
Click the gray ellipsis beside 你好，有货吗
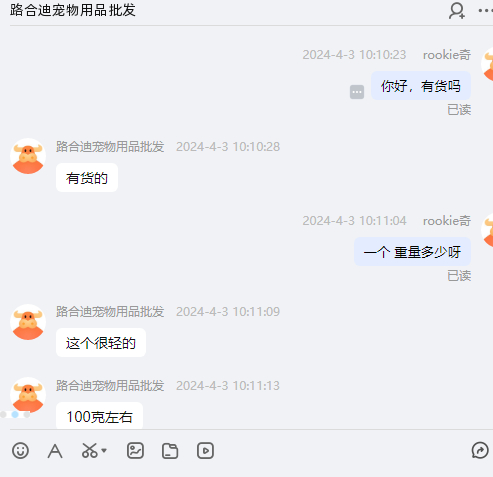pos(357,92)
